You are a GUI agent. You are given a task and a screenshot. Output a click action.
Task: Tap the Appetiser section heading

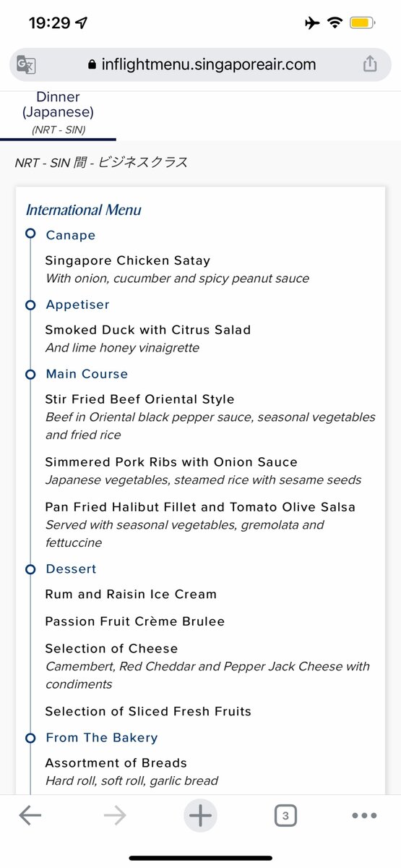point(77,305)
